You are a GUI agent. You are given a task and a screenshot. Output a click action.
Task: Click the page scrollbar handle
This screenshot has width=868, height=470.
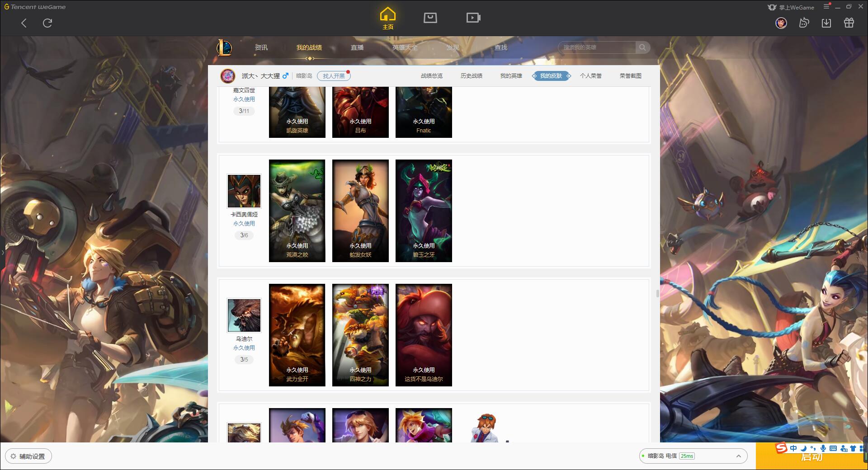click(x=657, y=294)
